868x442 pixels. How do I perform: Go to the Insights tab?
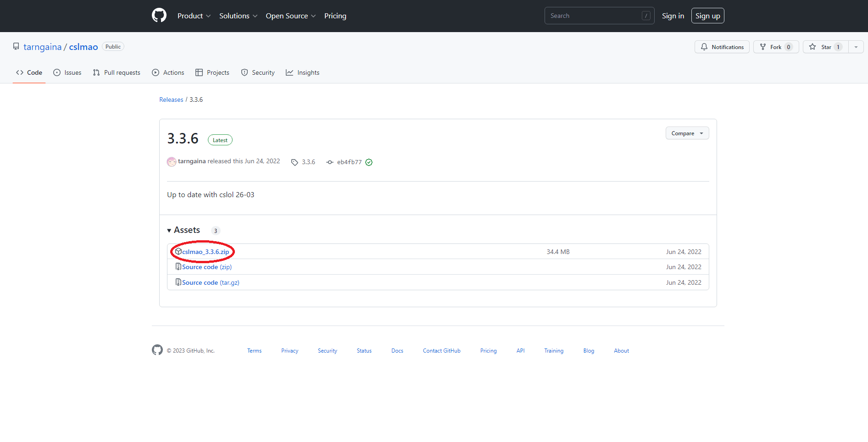[x=303, y=73]
